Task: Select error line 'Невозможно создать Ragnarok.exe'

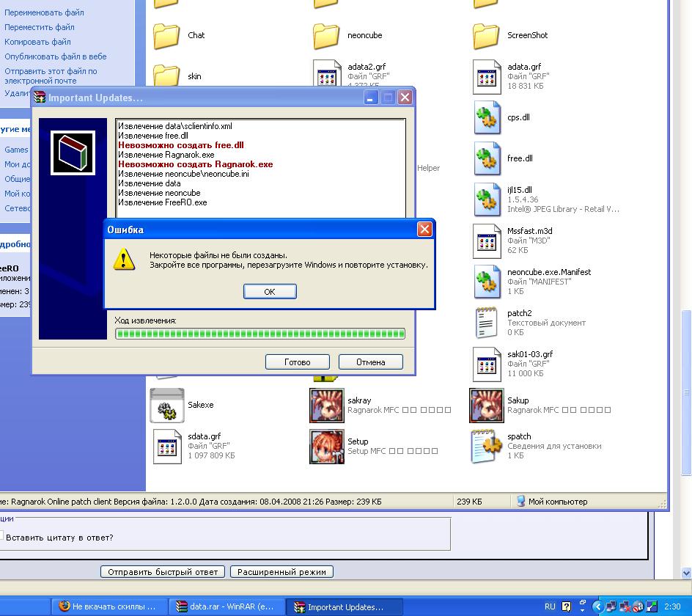Action: (196, 164)
